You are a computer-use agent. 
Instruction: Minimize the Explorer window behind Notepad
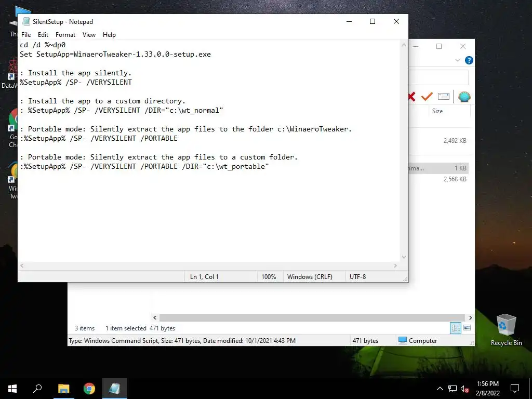(416, 46)
